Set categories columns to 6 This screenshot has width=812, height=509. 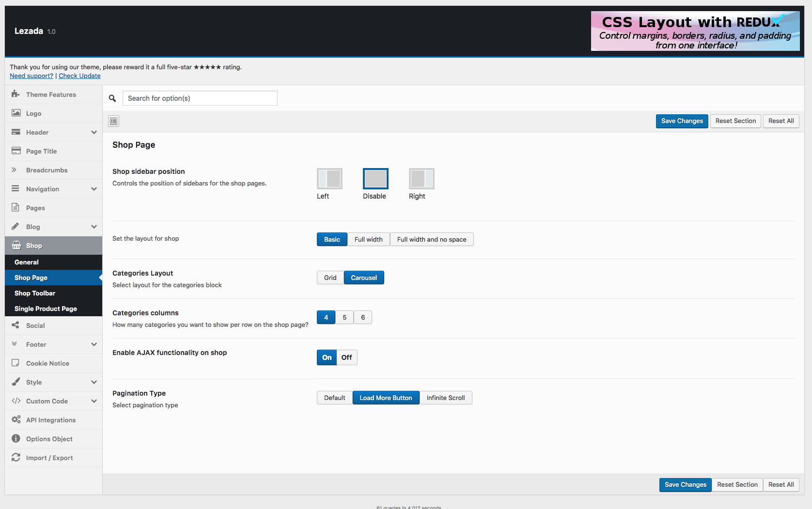coord(363,317)
